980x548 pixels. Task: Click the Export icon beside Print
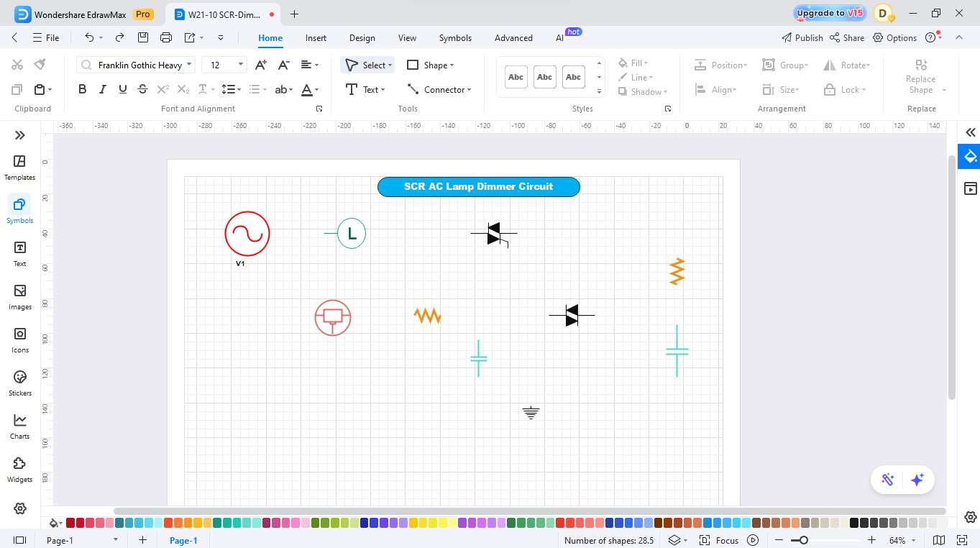coord(190,37)
